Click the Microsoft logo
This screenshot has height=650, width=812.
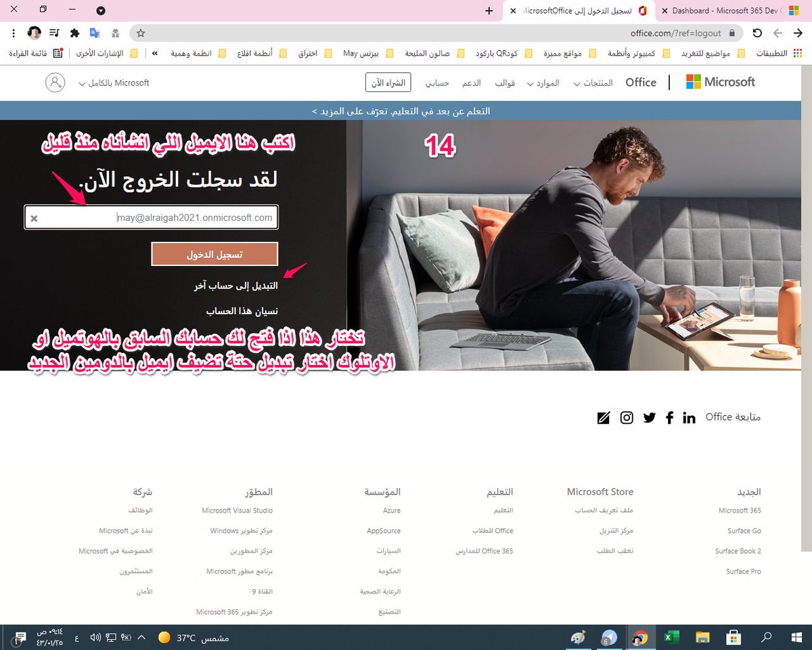click(x=720, y=82)
